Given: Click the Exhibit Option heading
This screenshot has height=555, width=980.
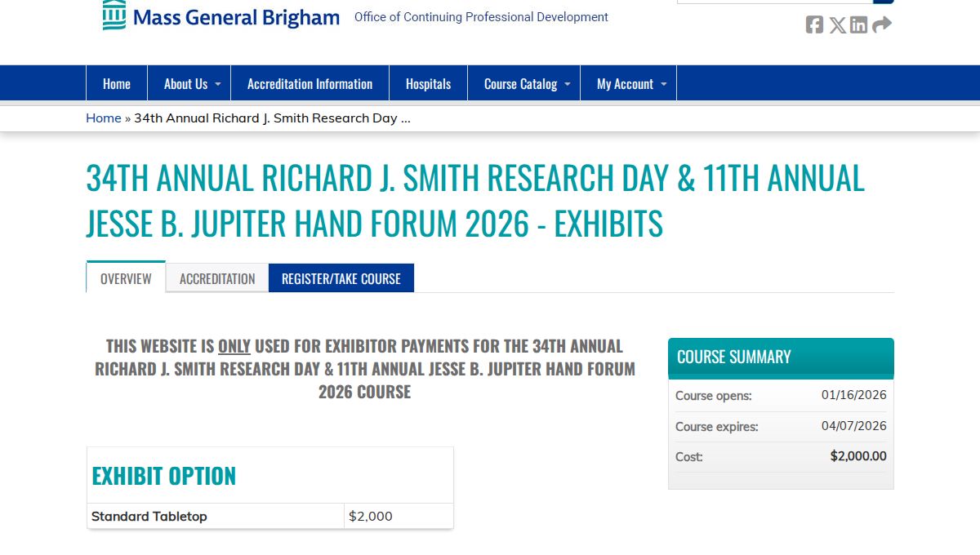Looking at the screenshot, I should point(163,476).
